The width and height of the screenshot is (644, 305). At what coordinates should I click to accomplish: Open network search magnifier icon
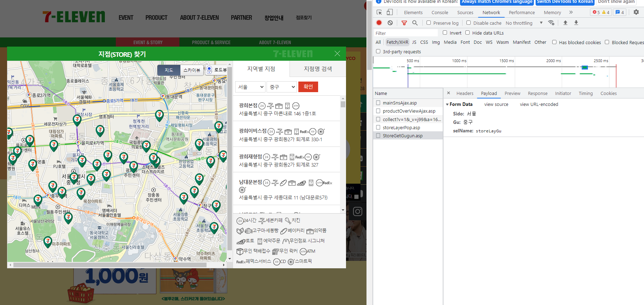415,23
